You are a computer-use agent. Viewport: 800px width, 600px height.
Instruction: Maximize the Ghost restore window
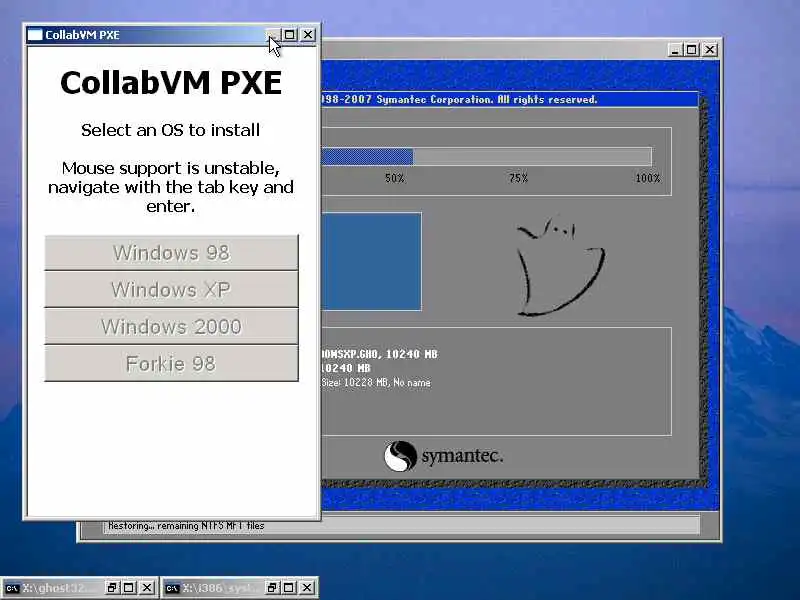coord(692,50)
